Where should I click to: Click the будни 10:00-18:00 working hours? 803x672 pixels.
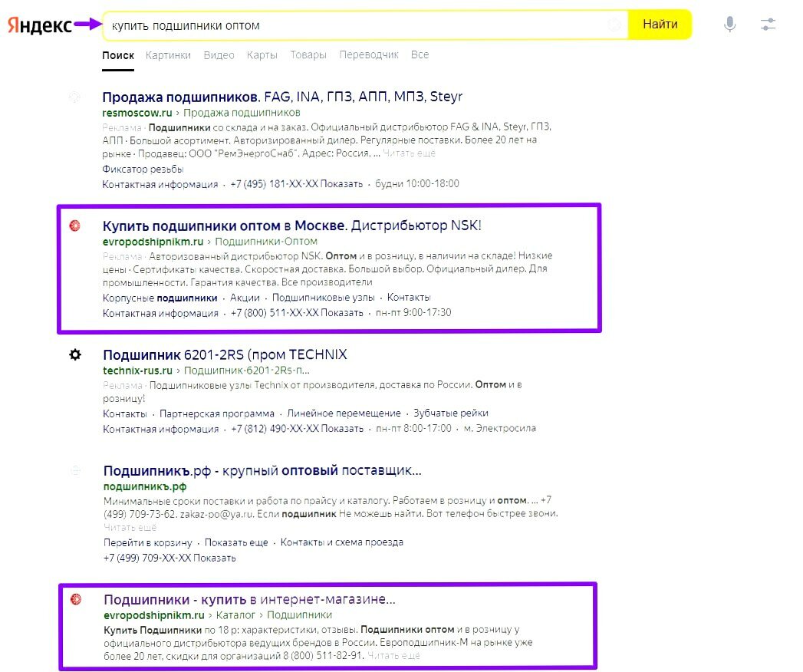click(417, 183)
